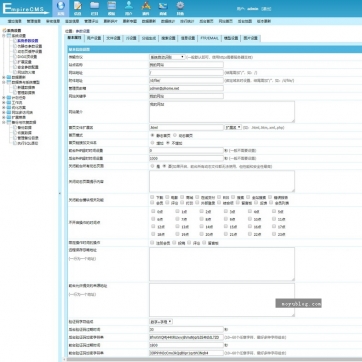Screen dimensions: 362x362
Task: Click the 数据更新 folder icon
Action: tap(9, 77)
